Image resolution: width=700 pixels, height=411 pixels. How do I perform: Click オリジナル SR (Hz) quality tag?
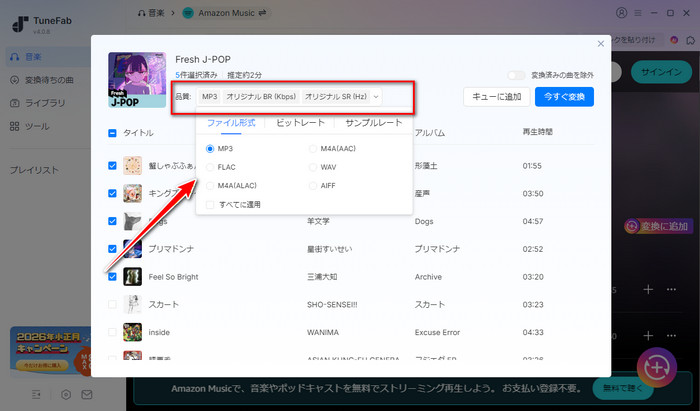[336, 96]
